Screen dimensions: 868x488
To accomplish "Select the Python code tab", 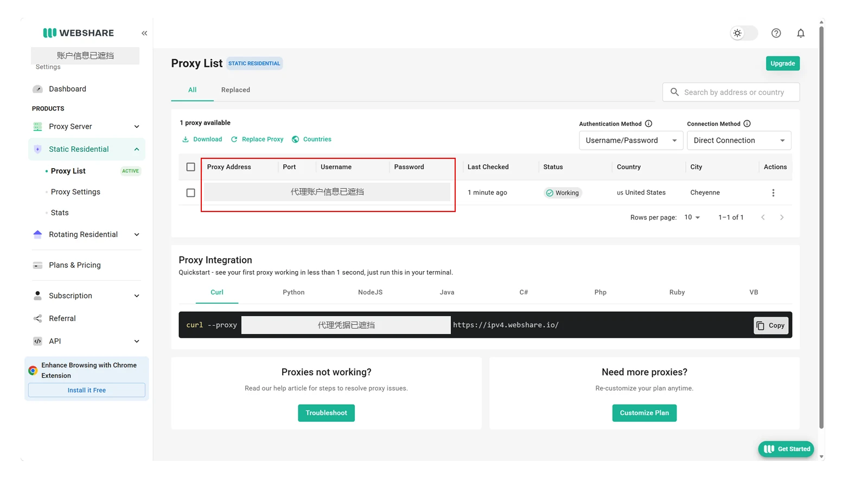I will (293, 292).
